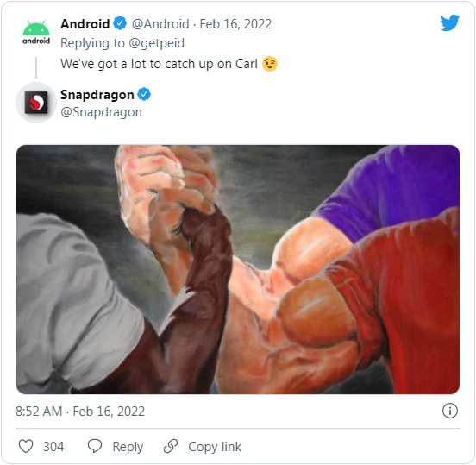Viewport: 476px width, 465px height.
Task: Like the tweet with heart icon
Action: pos(26,446)
